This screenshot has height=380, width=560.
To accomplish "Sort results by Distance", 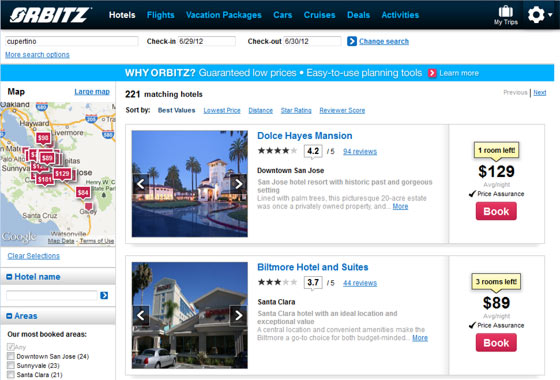I will tap(260, 110).
